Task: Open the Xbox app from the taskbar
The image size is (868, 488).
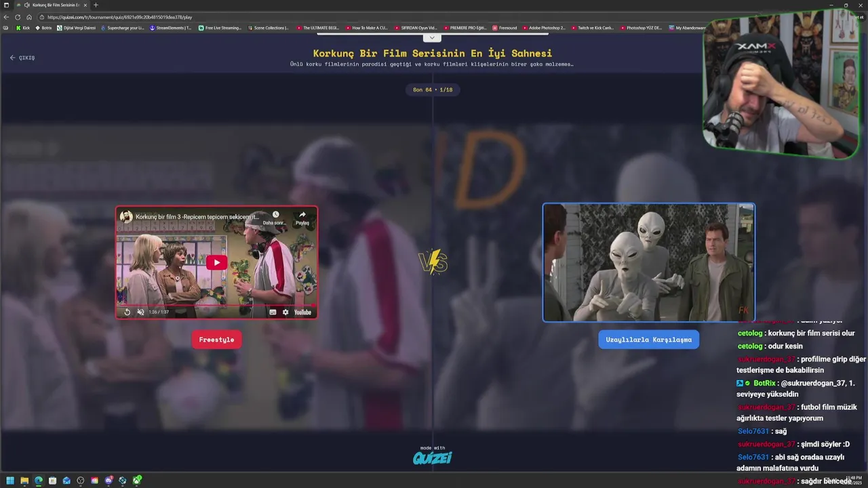Action: click(137, 481)
